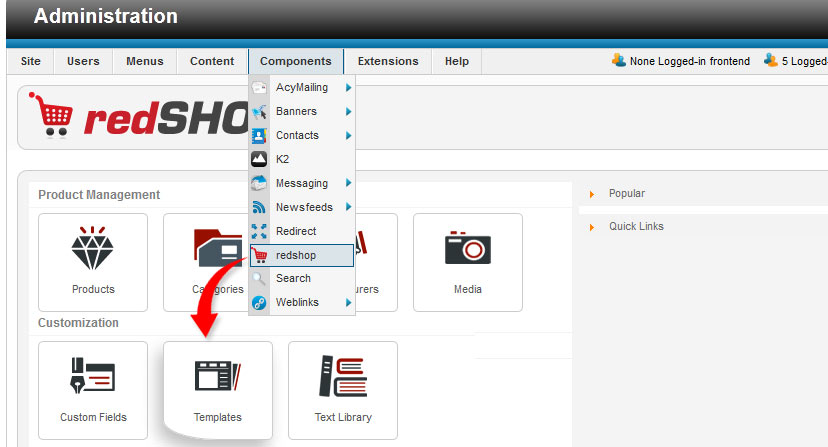
Task: Open the Templates layout icon
Action: (x=218, y=376)
